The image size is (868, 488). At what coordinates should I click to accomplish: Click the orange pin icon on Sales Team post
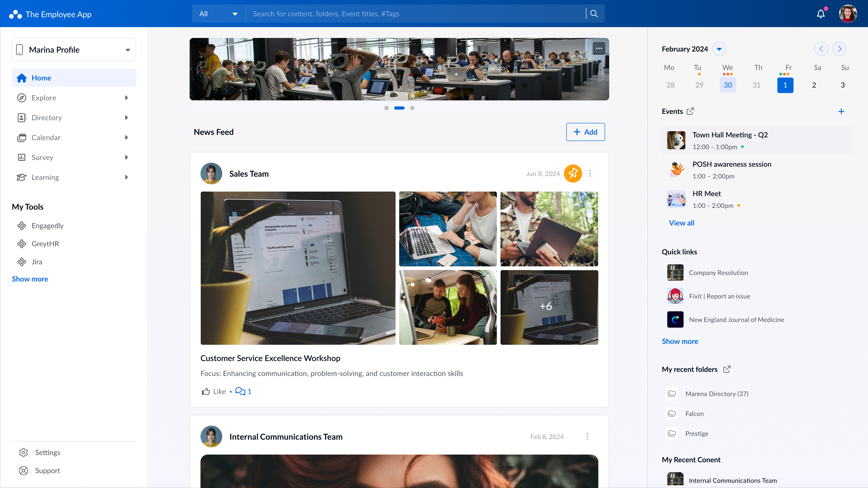[573, 174]
